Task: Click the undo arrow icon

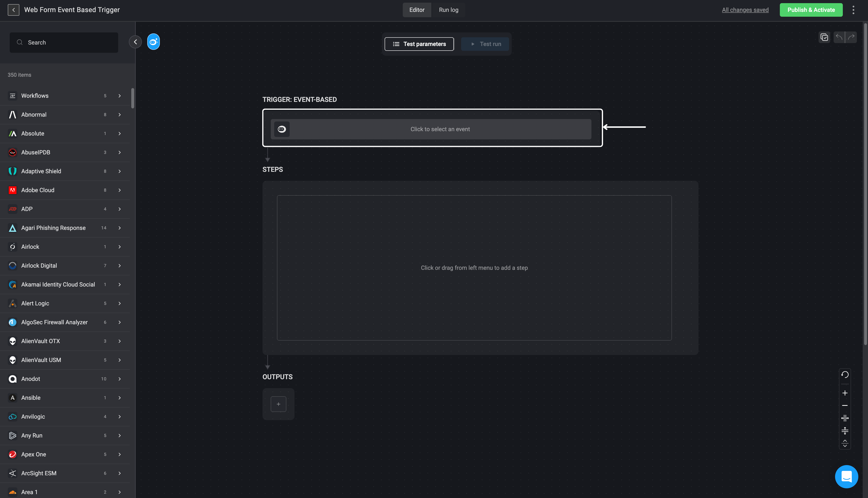Action: [x=839, y=37]
